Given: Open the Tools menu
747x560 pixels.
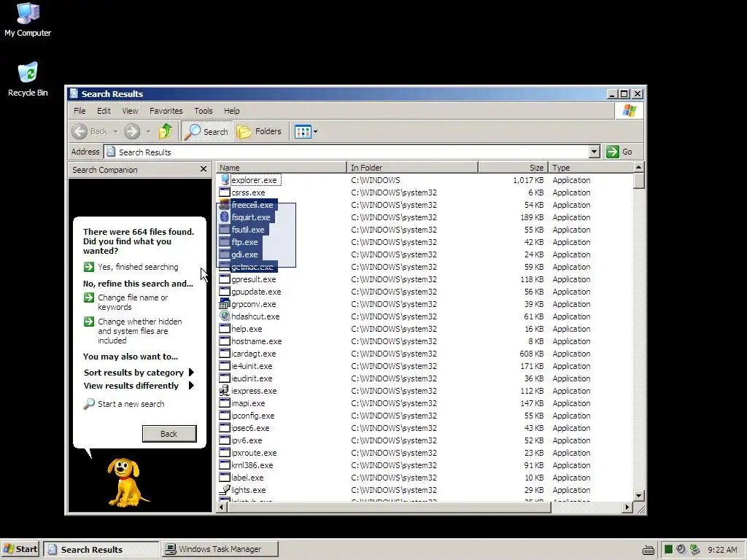Looking at the screenshot, I should pos(204,111).
